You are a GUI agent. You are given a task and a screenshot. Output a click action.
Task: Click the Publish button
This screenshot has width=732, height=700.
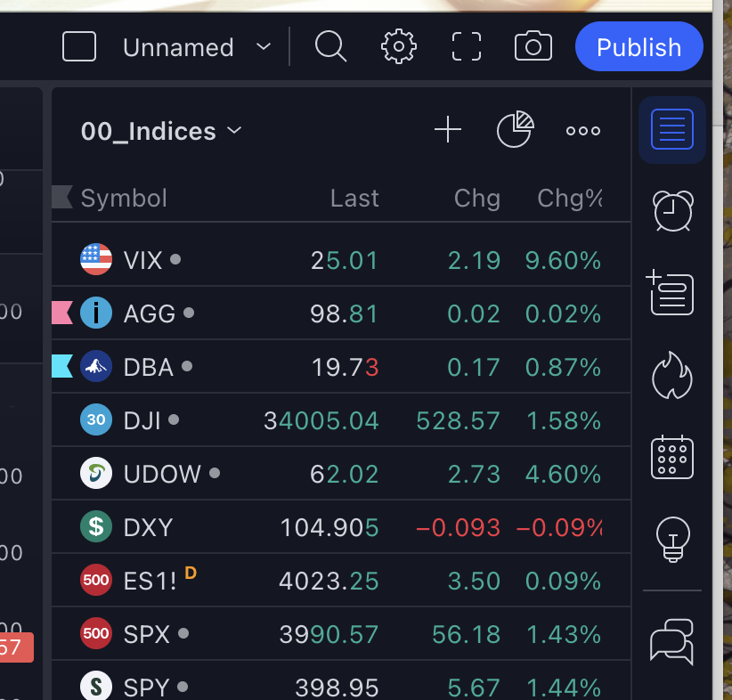(x=638, y=46)
